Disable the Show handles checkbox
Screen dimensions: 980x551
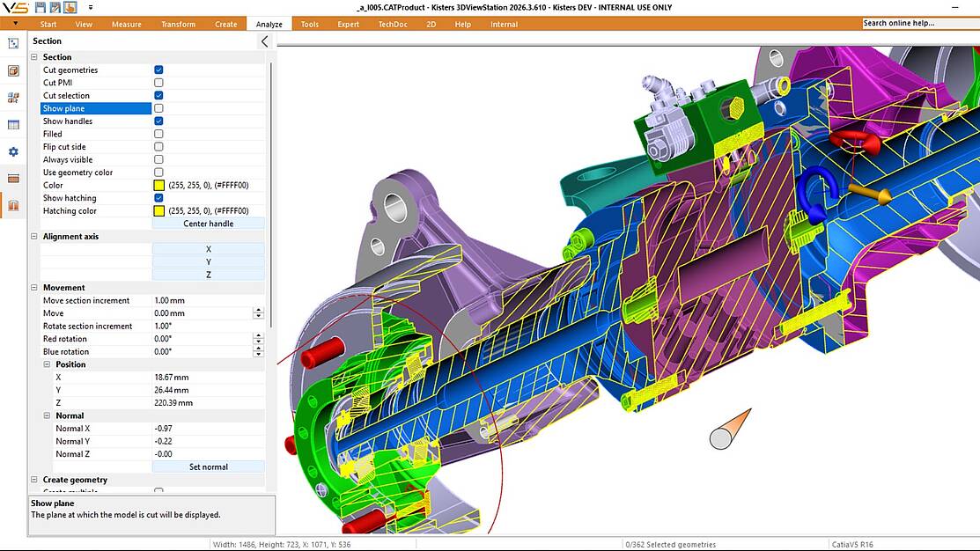point(158,121)
